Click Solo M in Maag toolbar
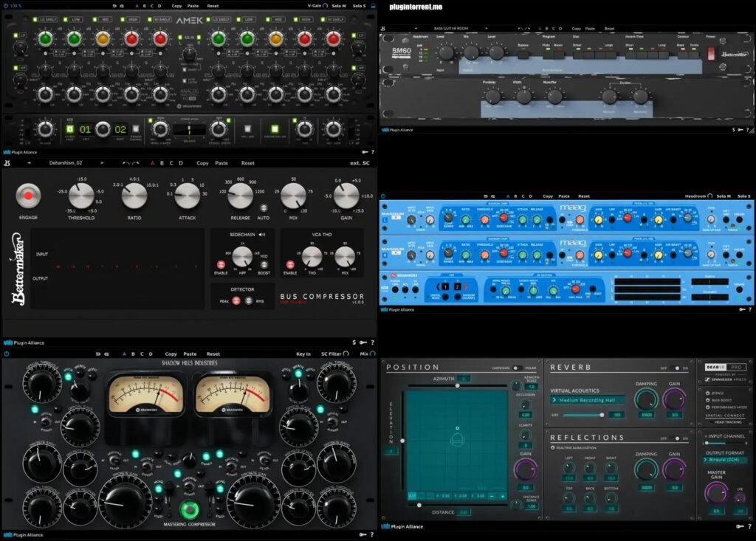756x541 pixels. point(724,196)
